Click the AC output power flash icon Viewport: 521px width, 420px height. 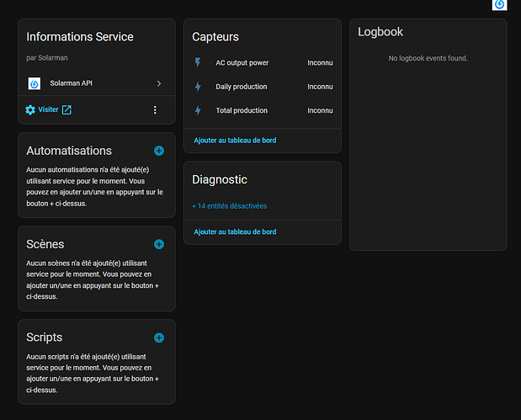click(x=198, y=62)
